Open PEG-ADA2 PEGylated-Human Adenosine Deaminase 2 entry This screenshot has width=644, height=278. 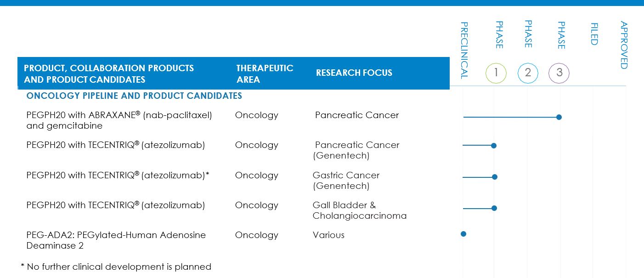pyautogui.click(x=116, y=240)
